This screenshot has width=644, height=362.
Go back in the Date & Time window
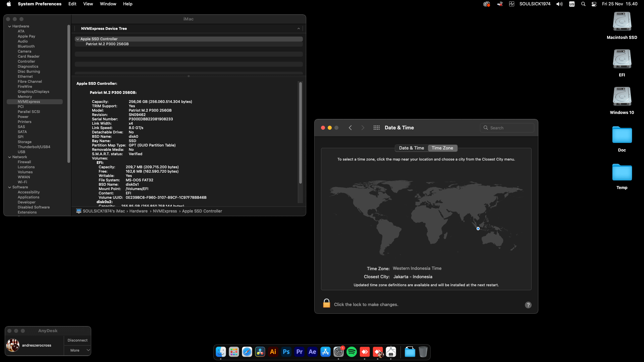[x=350, y=128]
